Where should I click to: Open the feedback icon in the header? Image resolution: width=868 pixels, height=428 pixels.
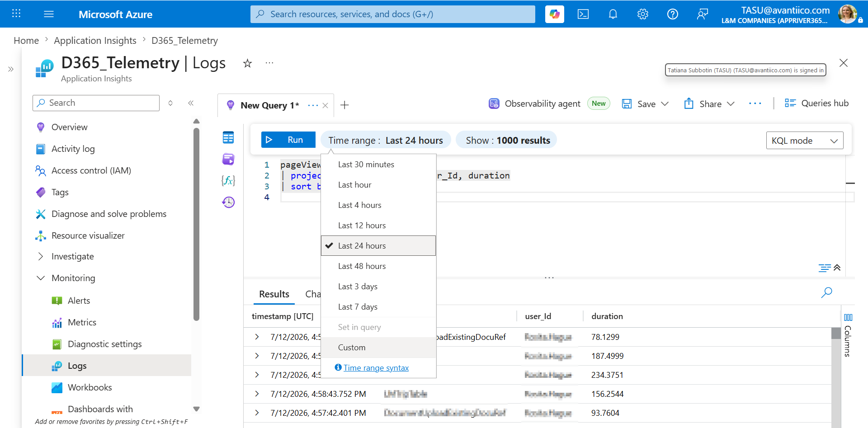(x=702, y=14)
